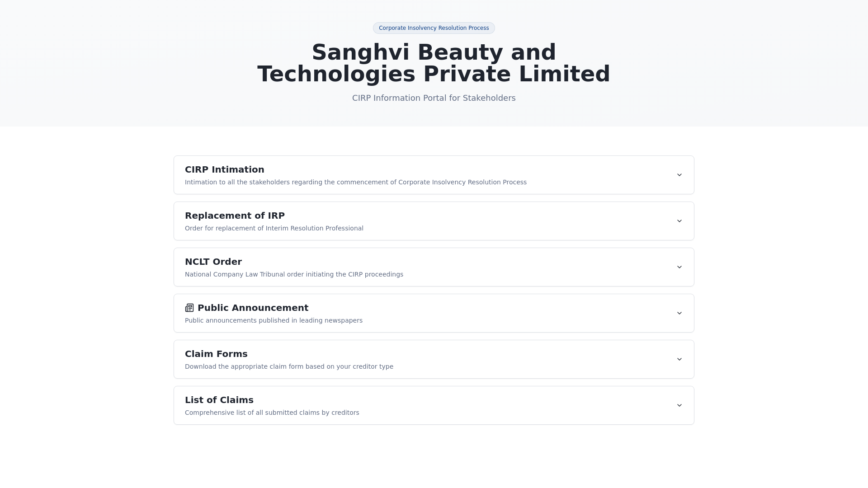Select the CIRP Intimation section title

tap(224, 169)
